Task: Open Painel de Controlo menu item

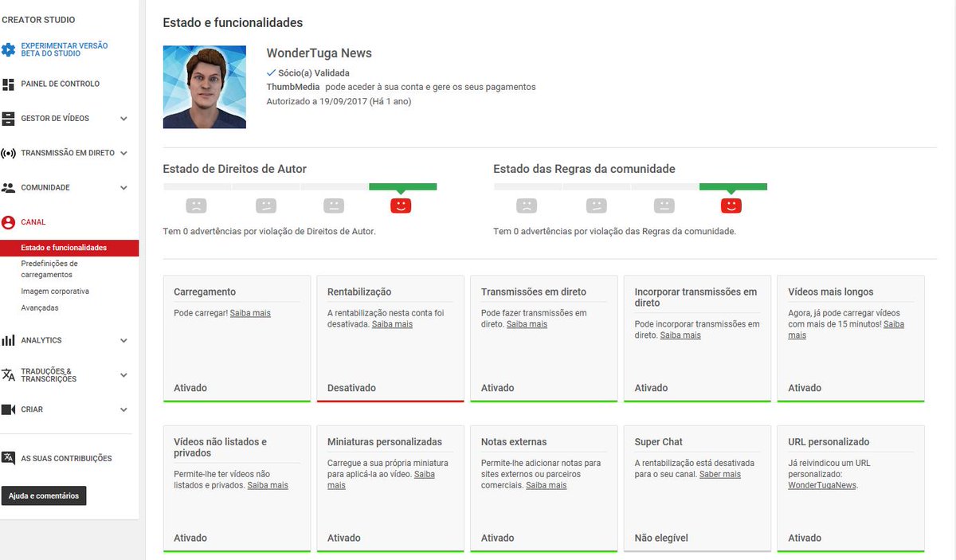Action: pyautogui.click(x=61, y=84)
